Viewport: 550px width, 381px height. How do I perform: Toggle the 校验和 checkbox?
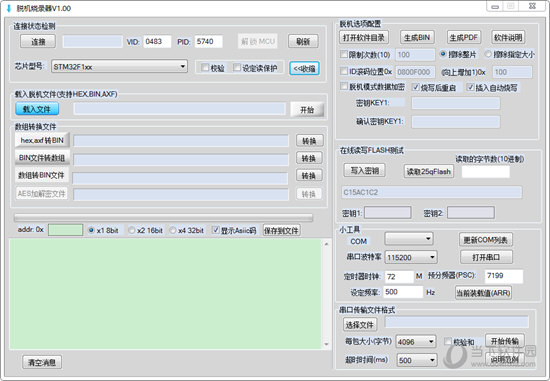click(448, 341)
